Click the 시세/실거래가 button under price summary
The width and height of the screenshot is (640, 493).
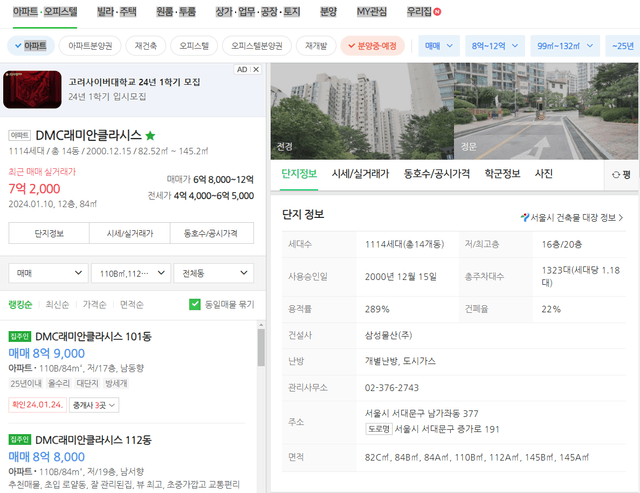[130, 233]
